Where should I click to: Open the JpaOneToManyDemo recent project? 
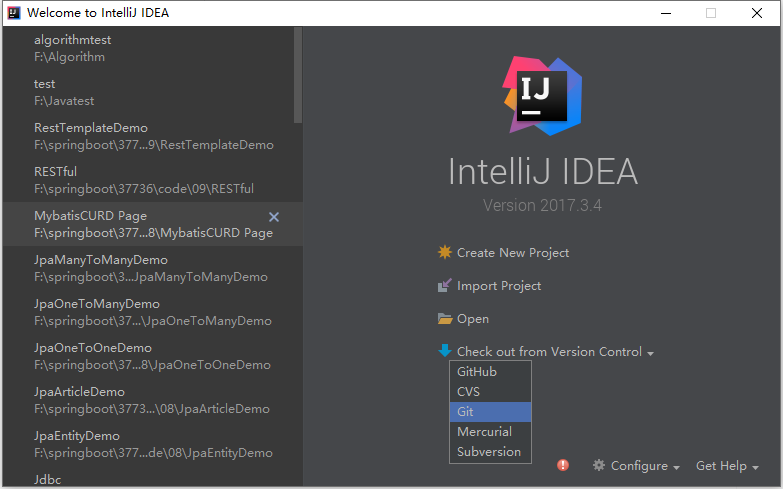pyautogui.click(x=152, y=312)
